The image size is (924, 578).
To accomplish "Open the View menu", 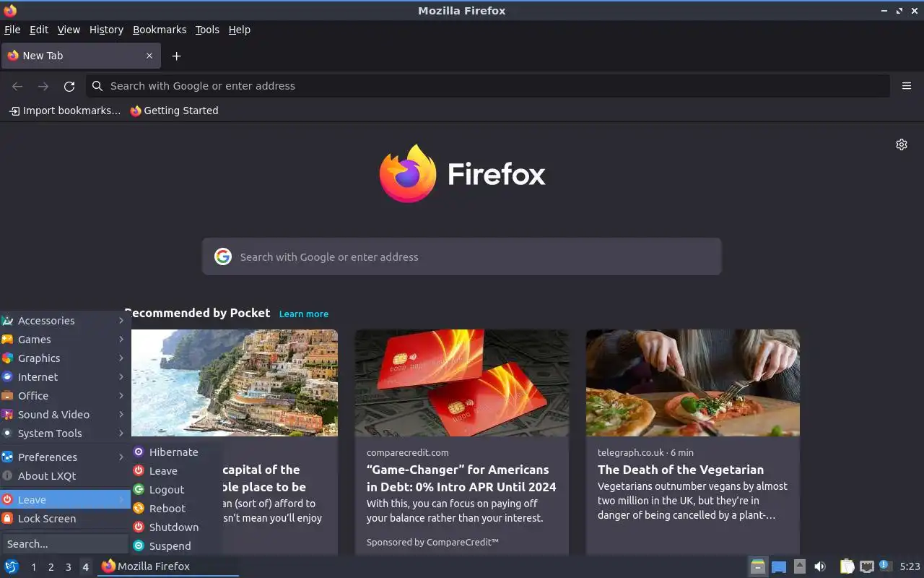I will 69,30.
